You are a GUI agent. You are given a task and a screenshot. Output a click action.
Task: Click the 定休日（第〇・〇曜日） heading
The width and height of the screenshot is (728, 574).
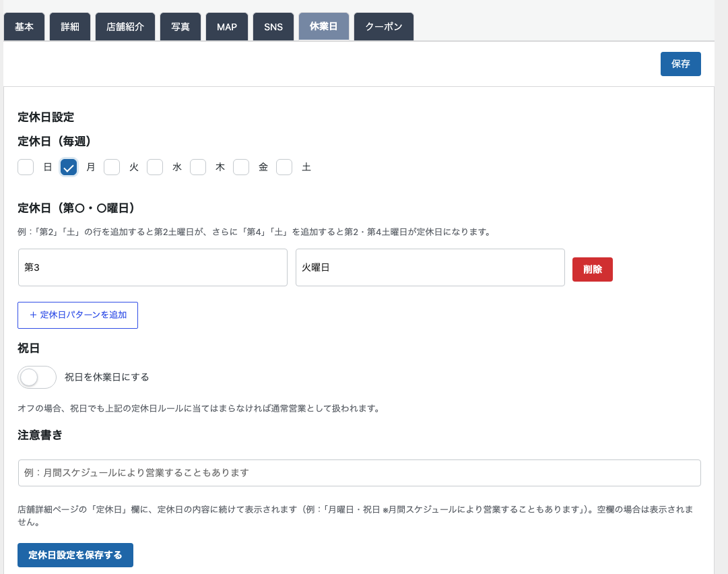tap(77, 208)
